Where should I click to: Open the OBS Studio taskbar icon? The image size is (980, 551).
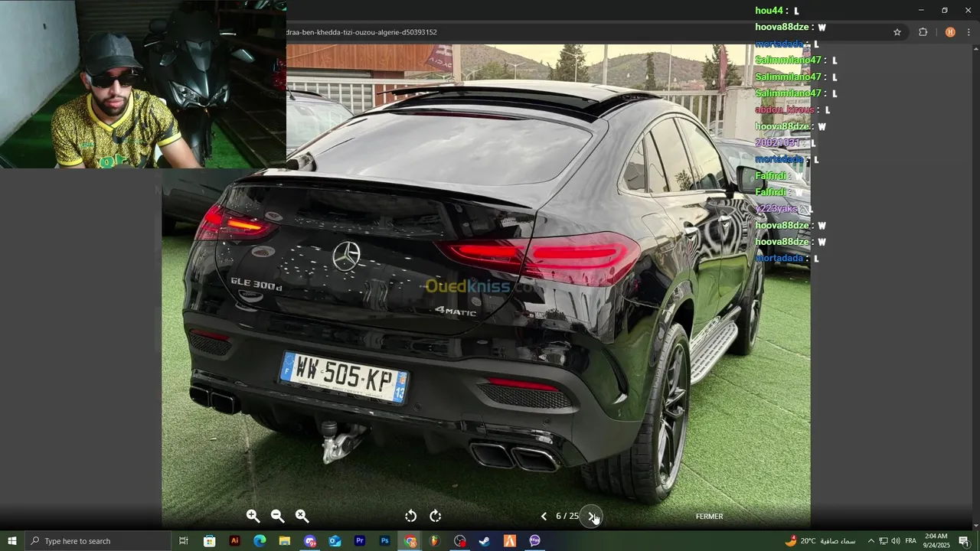[459, 541]
